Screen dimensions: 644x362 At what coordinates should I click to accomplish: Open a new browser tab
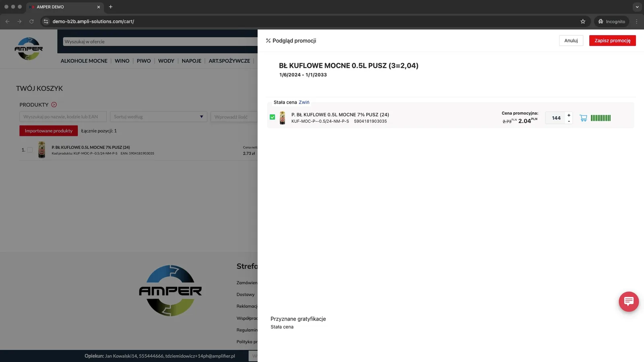tap(111, 7)
